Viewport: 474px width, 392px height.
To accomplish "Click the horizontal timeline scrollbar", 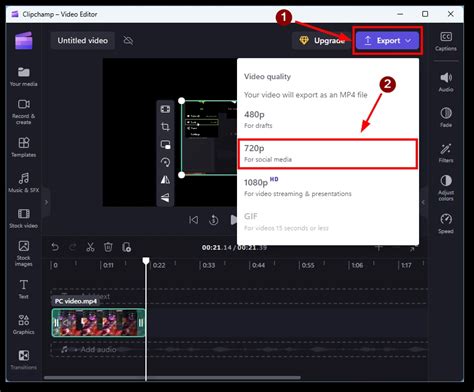I will click(172, 378).
